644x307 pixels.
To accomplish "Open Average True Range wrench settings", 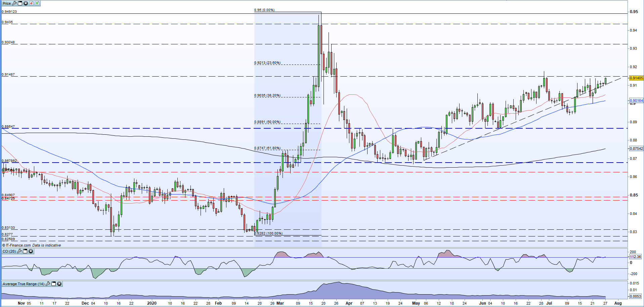I will (x=48, y=284).
